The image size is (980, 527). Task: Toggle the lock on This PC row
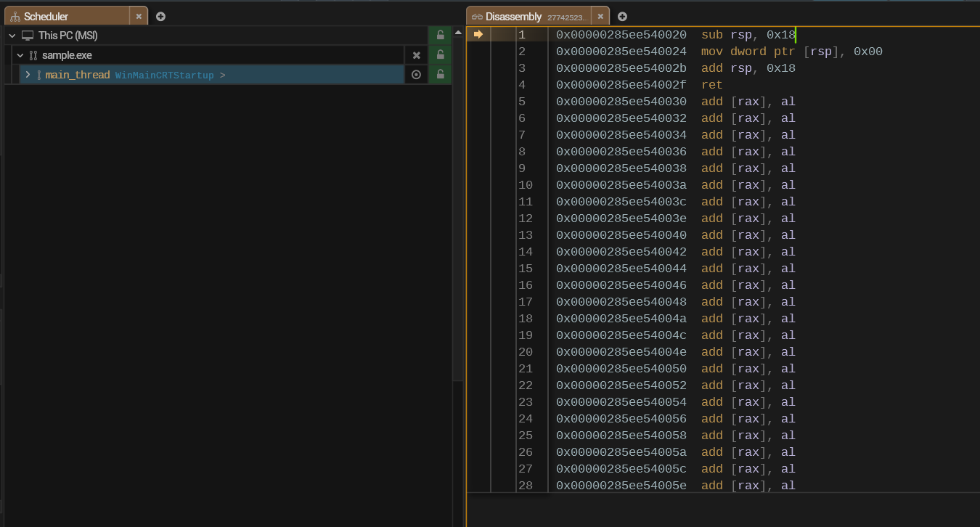[x=440, y=36]
